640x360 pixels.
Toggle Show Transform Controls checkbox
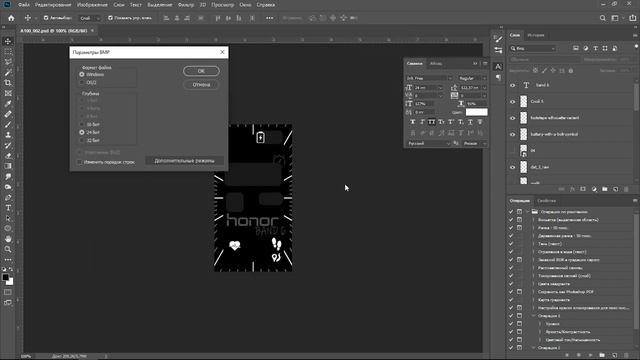110,18
